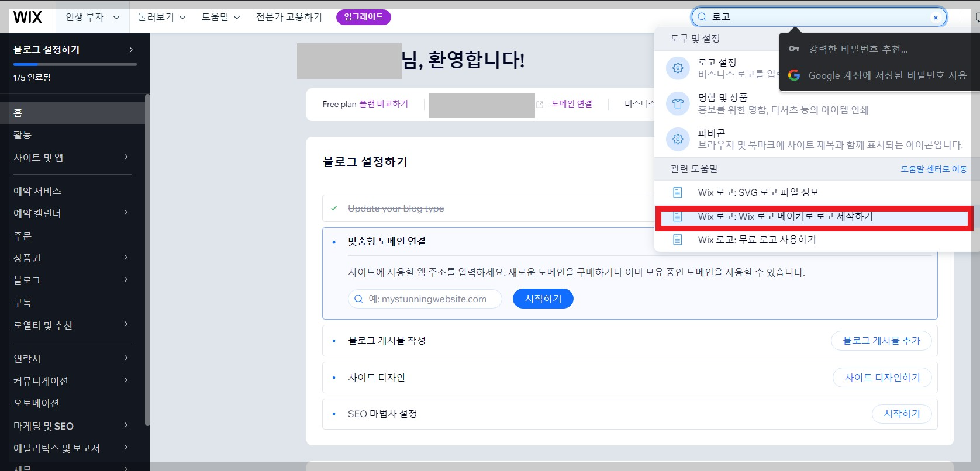This screenshot has height=471, width=980.
Task: Choose 강력한 비밀번호 추천 option
Action: tap(879, 49)
